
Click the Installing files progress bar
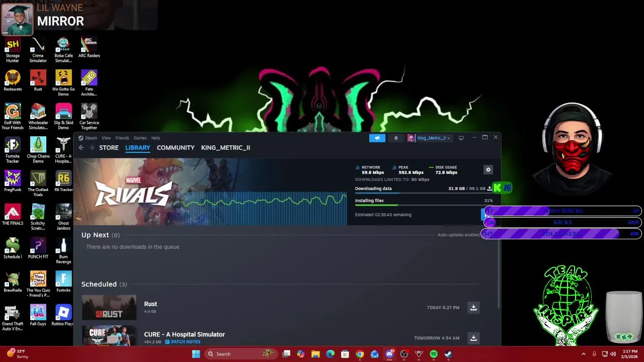424,205
